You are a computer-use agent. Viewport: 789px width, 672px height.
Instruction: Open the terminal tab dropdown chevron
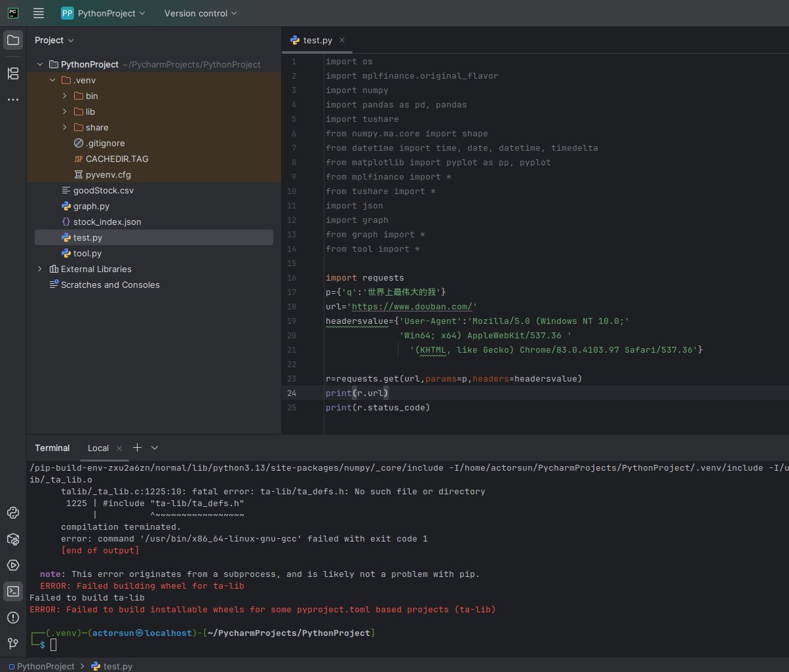pos(155,448)
